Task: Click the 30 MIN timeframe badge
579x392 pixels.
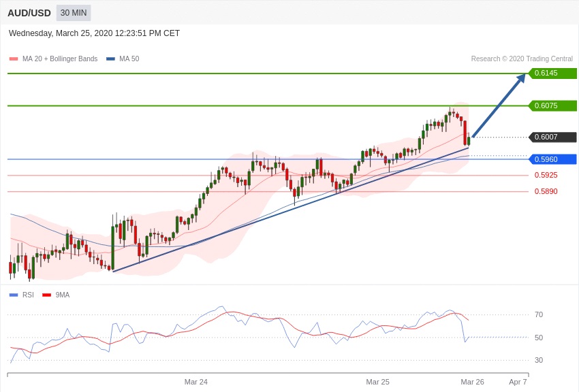Action: coord(73,13)
